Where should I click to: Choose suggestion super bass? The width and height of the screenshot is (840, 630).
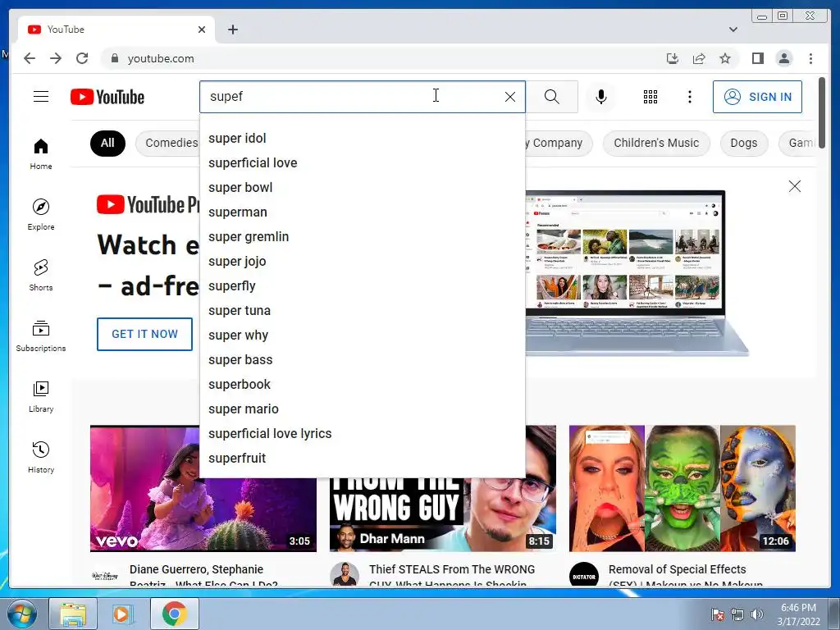tap(362, 360)
